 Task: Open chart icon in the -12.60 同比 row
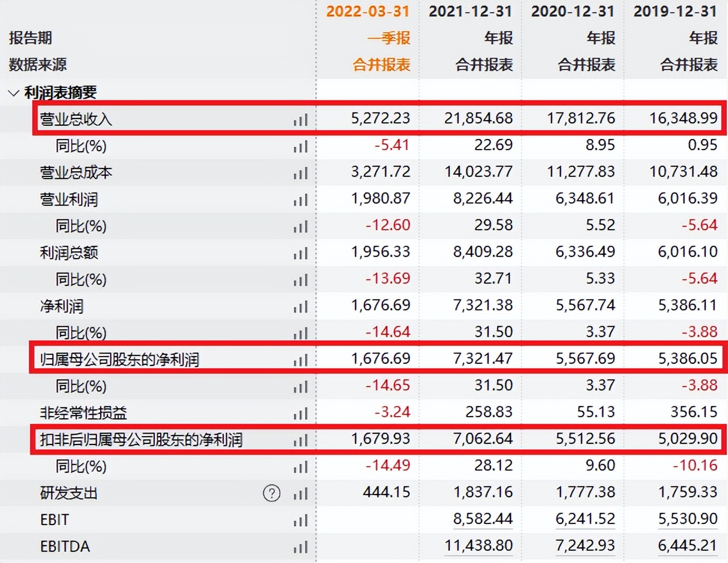coord(301,226)
